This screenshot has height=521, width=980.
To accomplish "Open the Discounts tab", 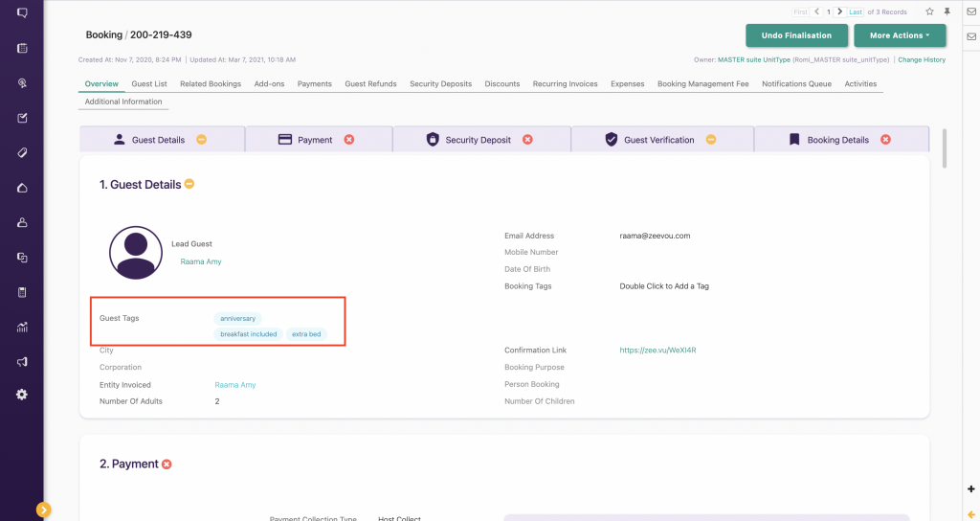I will point(501,84).
